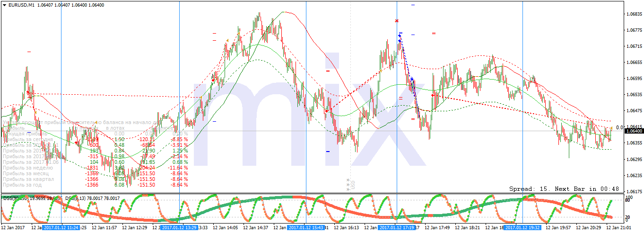The image size is (644, 233).
Task: Click the Spread and Next Bar countdown text
Action: (564, 188)
